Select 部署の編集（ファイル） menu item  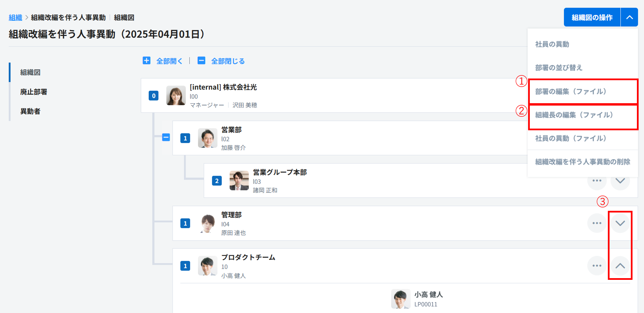pyautogui.click(x=571, y=91)
